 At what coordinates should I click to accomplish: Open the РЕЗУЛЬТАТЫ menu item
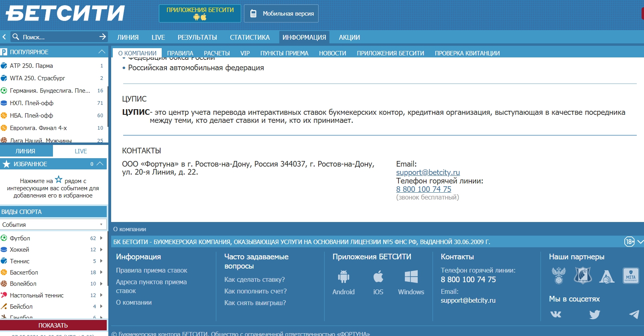197,37
